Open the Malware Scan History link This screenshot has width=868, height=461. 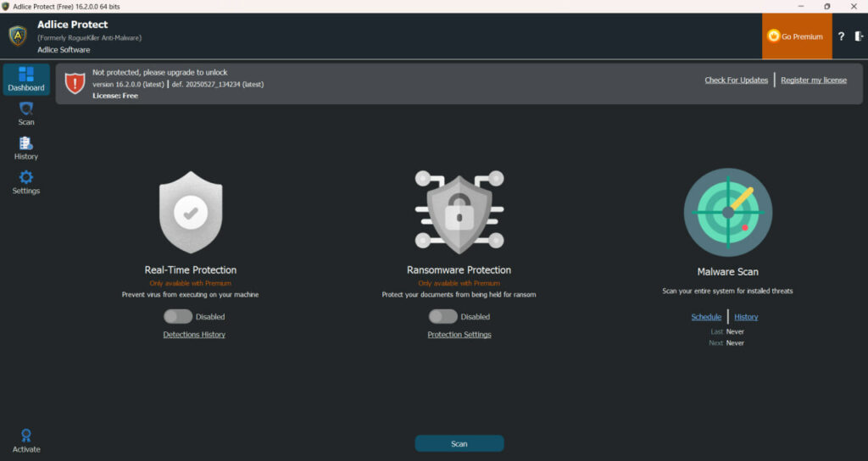(746, 317)
